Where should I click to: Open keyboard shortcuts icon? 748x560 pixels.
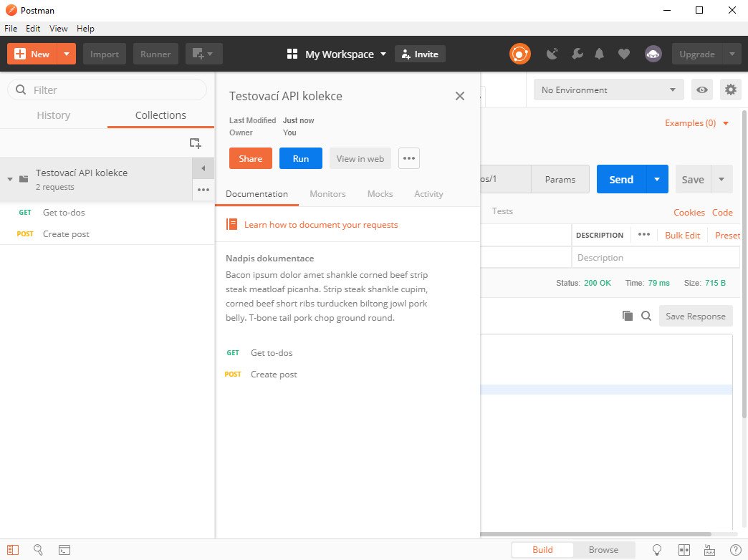click(x=709, y=550)
